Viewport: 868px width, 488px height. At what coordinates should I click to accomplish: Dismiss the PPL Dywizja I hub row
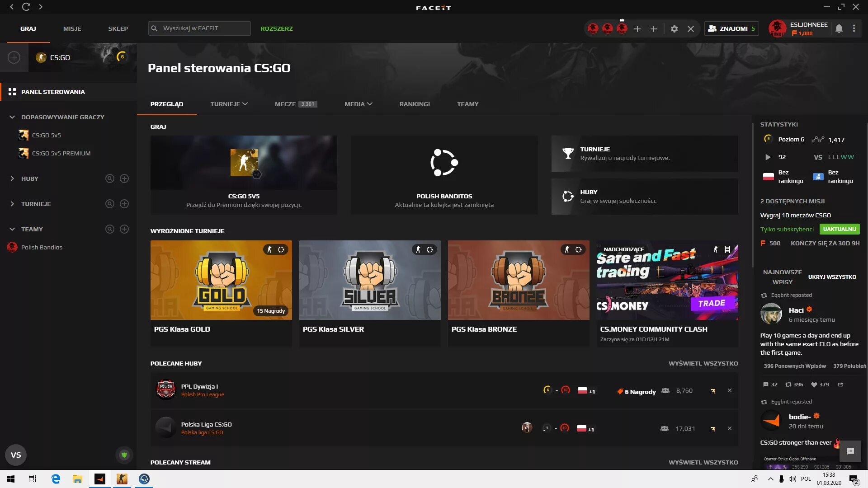[x=730, y=390]
